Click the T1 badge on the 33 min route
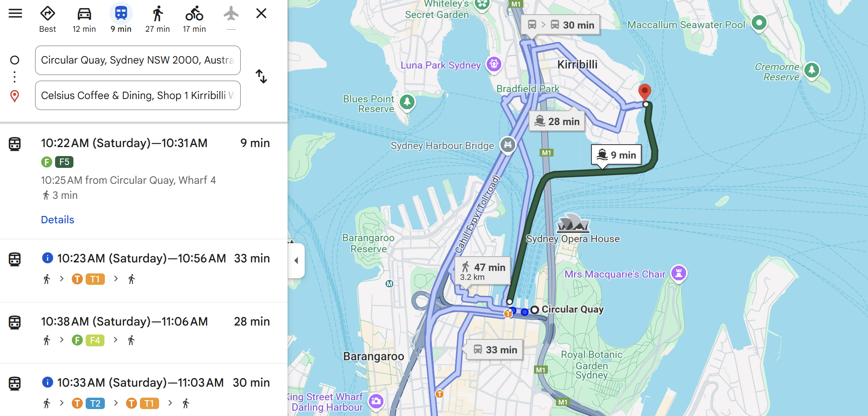Viewport: 868px width, 416px height. tap(95, 279)
